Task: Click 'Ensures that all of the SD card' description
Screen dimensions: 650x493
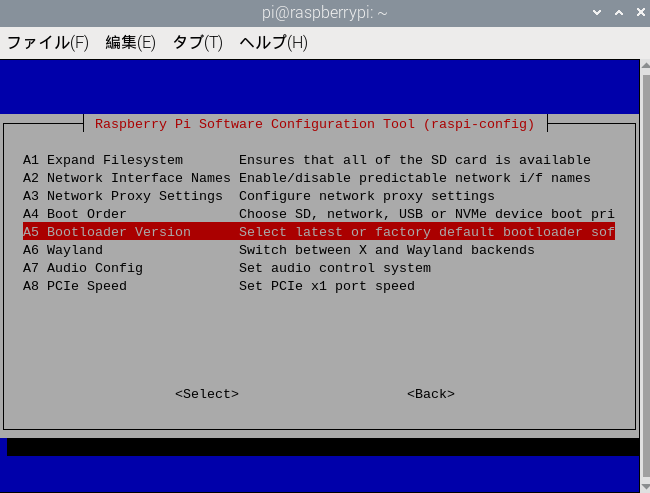Action: coord(415,160)
